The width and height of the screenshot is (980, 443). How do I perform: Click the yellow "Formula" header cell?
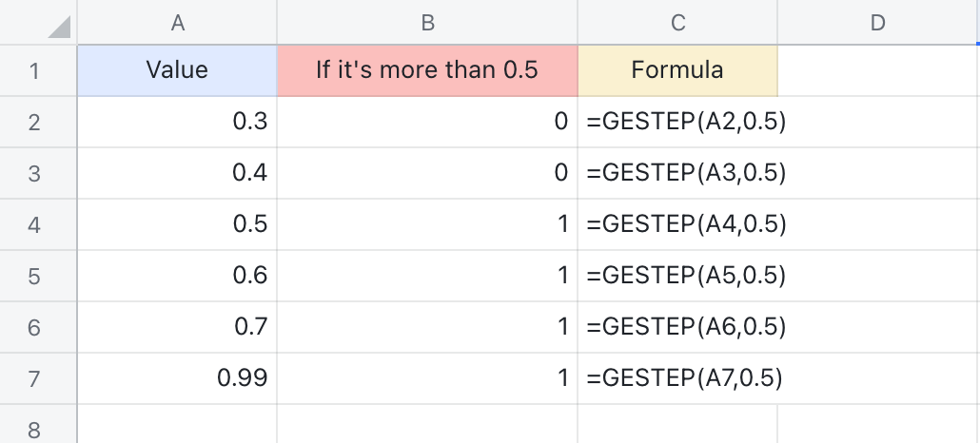tap(677, 70)
